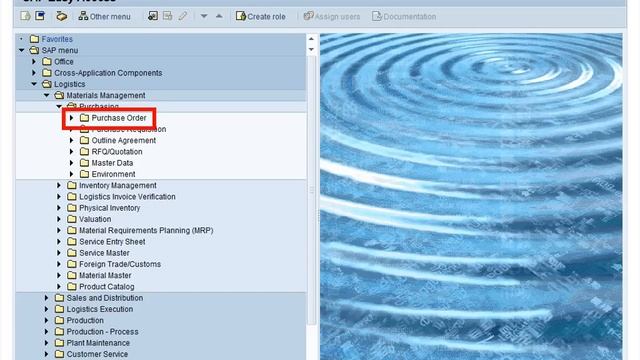Click the Outline Agreement folder icon
The width and height of the screenshot is (640, 360).
click(x=84, y=140)
